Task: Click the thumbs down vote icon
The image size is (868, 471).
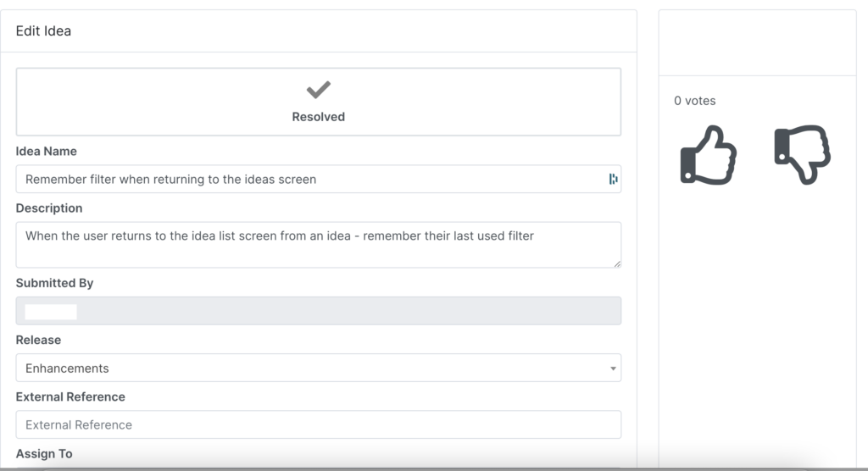Action: coord(802,154)
